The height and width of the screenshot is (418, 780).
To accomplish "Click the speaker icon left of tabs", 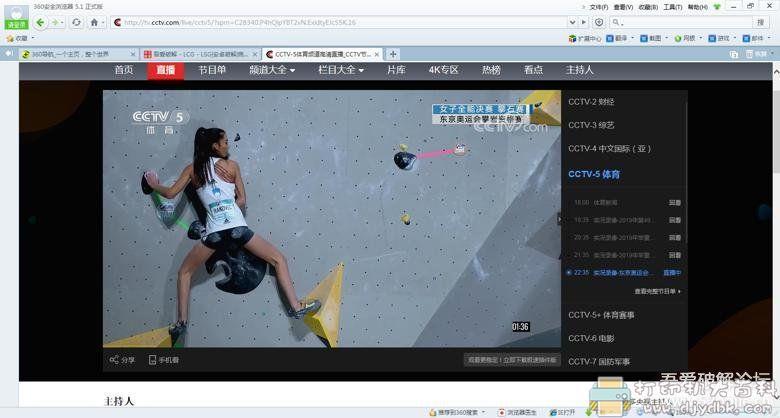I will pos(9,53).
